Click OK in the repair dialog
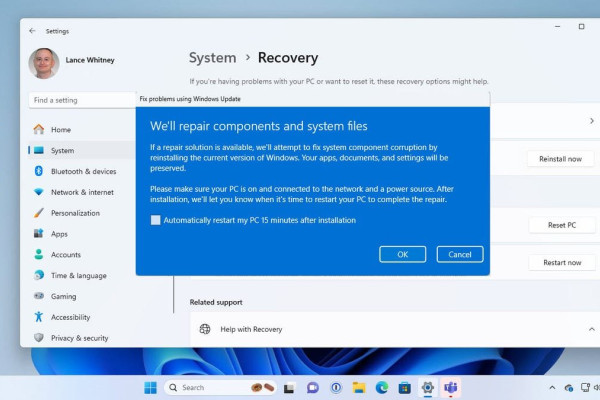The image size is (600, 400). pyautogui.click(x=402, y=255)
